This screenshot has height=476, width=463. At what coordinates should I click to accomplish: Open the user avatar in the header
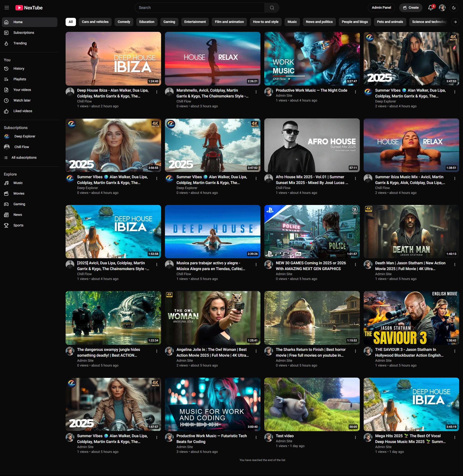pos(442,7)
